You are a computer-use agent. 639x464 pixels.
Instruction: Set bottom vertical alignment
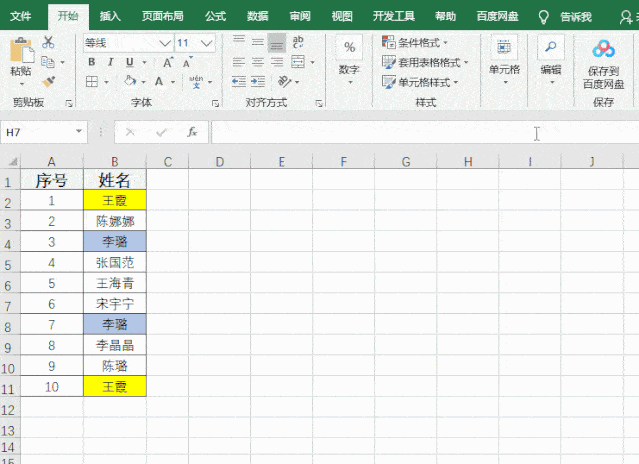[277, 44]
